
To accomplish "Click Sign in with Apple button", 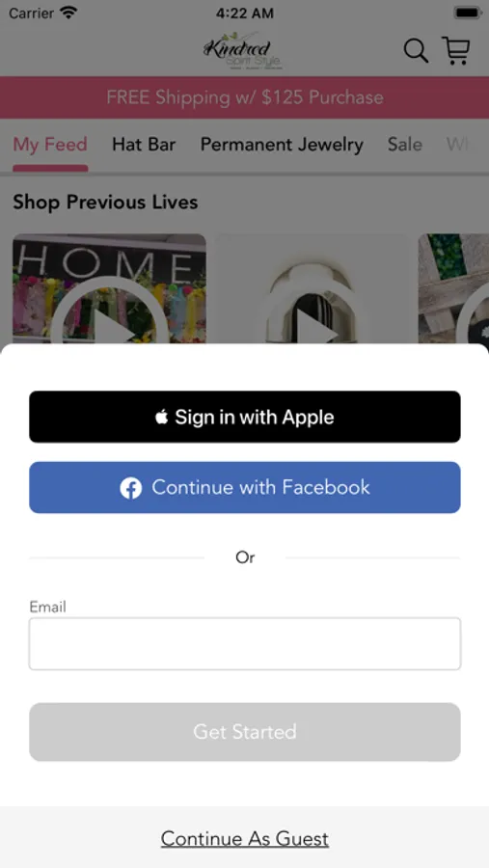I will click(245, 417).
